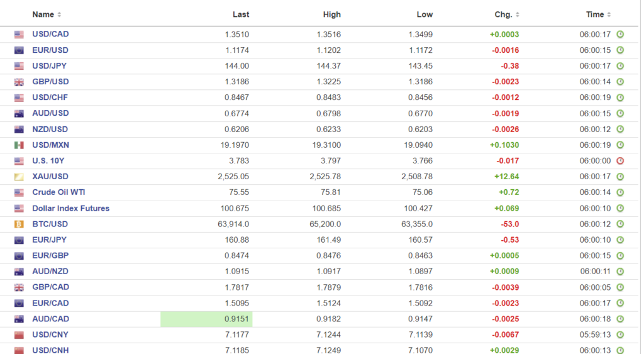Click the UK flag icon beside GBP/USD

tap(19, 82)
